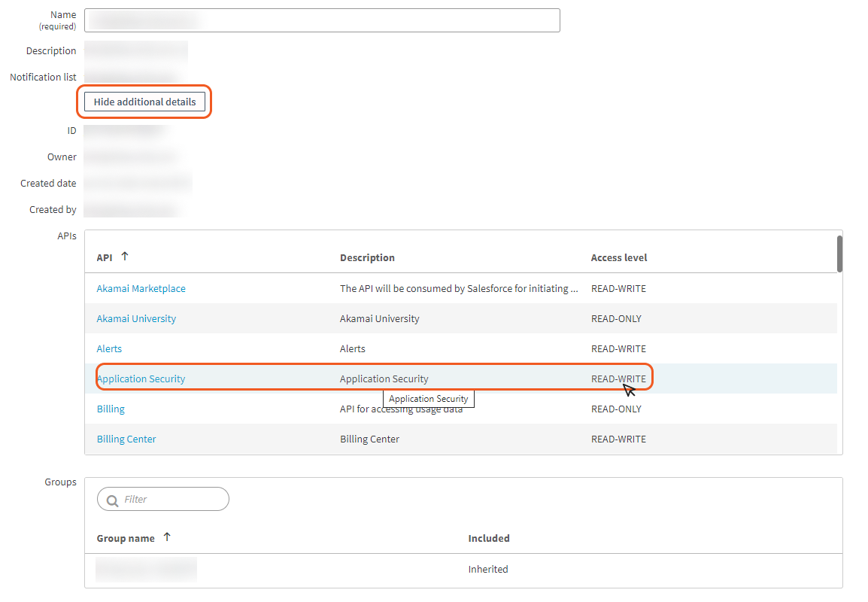Sort by the API column arrow icon
Image resolution: width=868 pixels, height=602 pixels.
(125, 257)
